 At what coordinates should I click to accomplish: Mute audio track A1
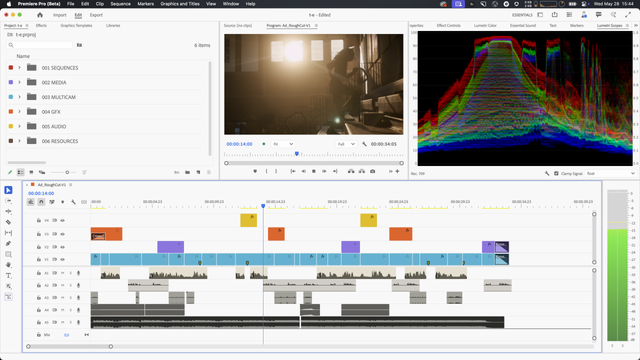click(x=62, y=273)
